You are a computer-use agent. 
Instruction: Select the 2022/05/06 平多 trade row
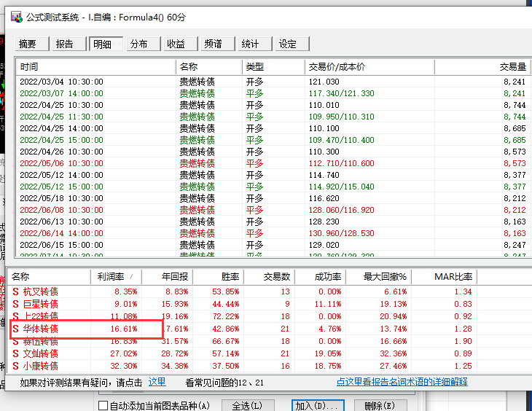(273, 163)
